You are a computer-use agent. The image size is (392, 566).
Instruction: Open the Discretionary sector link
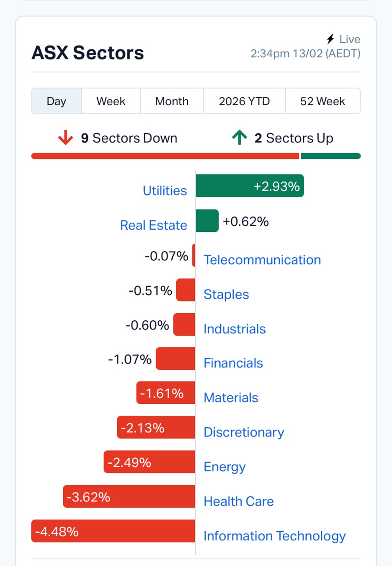[x=244, y=432]
